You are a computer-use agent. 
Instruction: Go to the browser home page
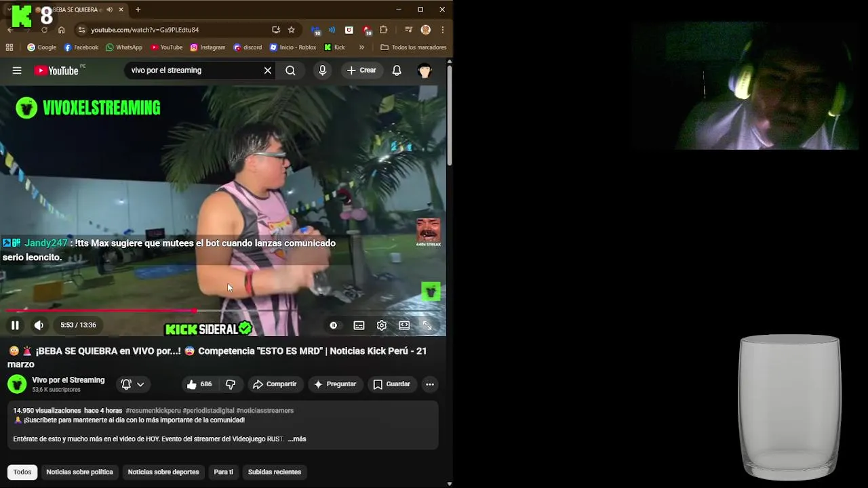(x=62, y=30)
